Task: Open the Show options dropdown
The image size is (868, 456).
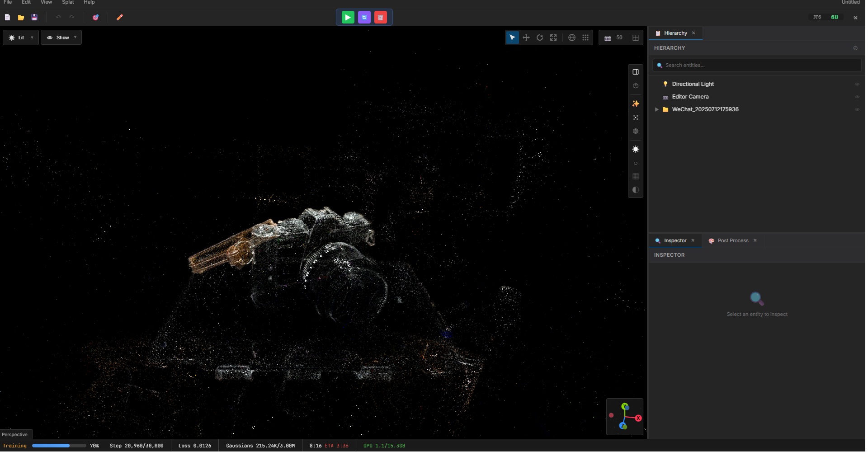Action: tap(61, 38)
